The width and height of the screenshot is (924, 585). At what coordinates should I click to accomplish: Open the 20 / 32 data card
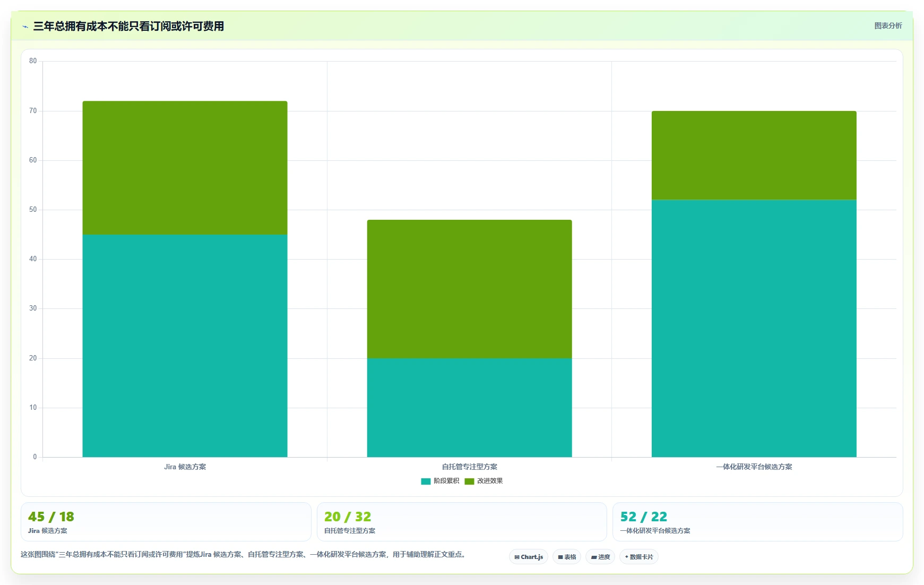[462, 522]
